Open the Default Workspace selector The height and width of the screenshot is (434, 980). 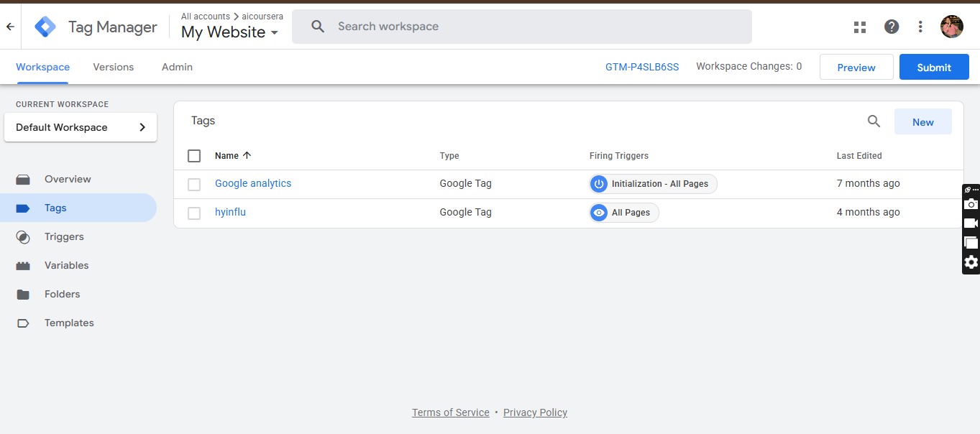coord(81,127)
